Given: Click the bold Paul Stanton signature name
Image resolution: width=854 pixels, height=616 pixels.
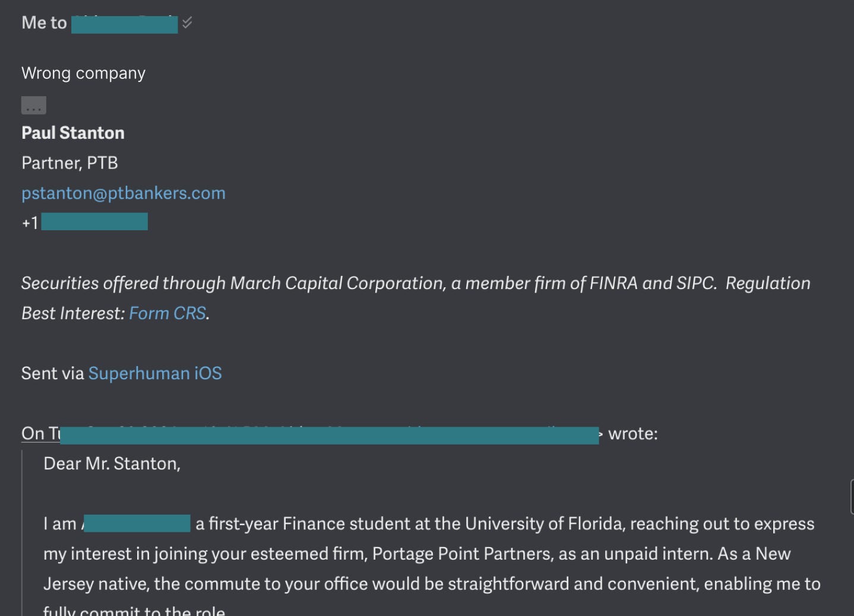Looking at the screenshot, I should [73, 133].
